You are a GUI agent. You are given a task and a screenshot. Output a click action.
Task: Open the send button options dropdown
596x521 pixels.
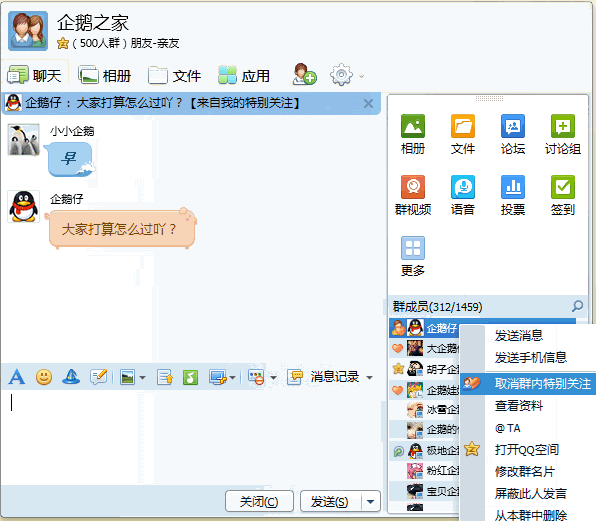(x=371, y=502)
